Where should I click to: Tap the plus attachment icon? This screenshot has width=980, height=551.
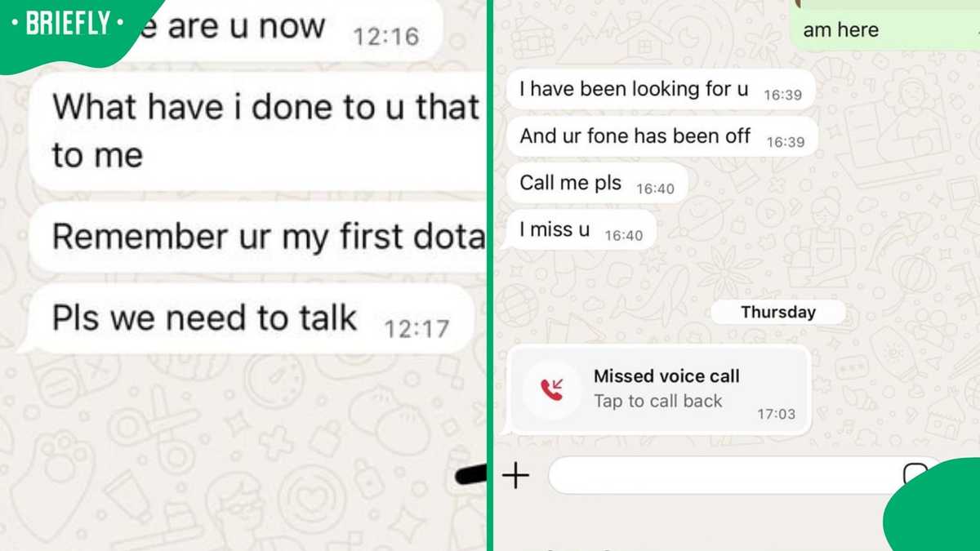coord(515,475)
